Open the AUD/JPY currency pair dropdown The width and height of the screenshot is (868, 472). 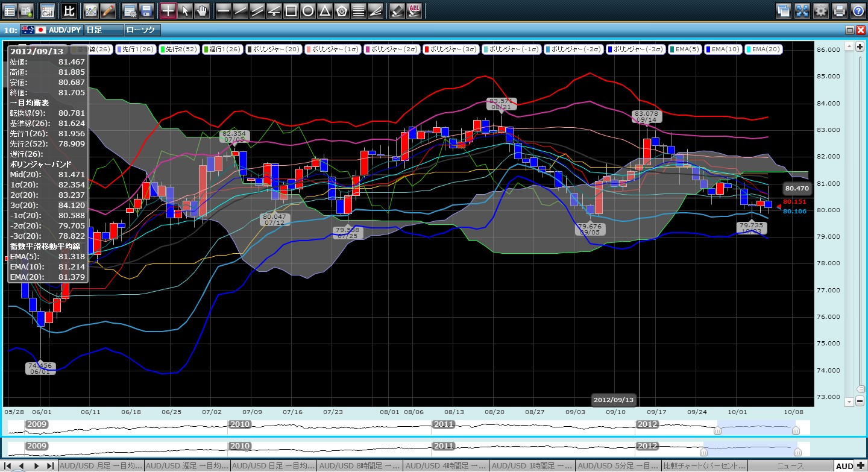pyautogui.click(x=52, y=30)
